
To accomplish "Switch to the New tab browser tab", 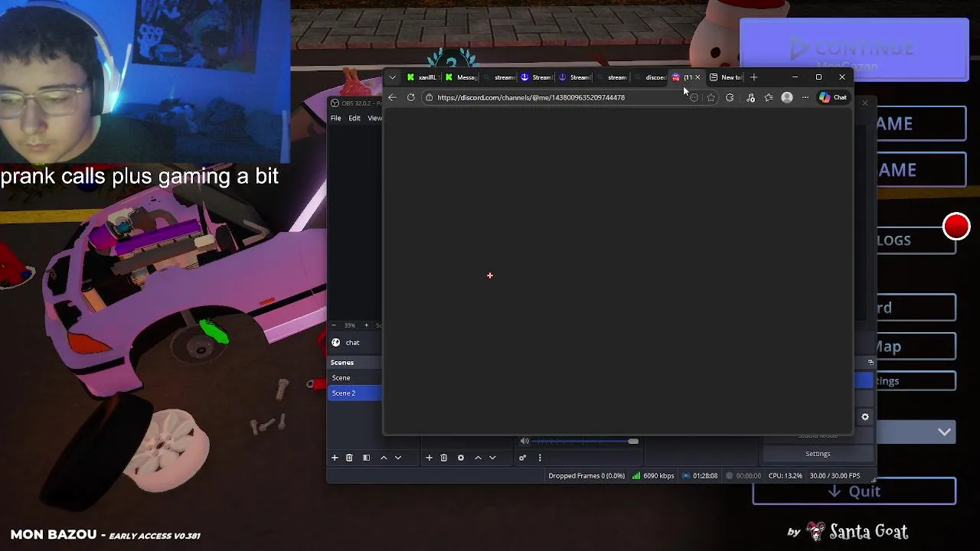I will point(726,77).
